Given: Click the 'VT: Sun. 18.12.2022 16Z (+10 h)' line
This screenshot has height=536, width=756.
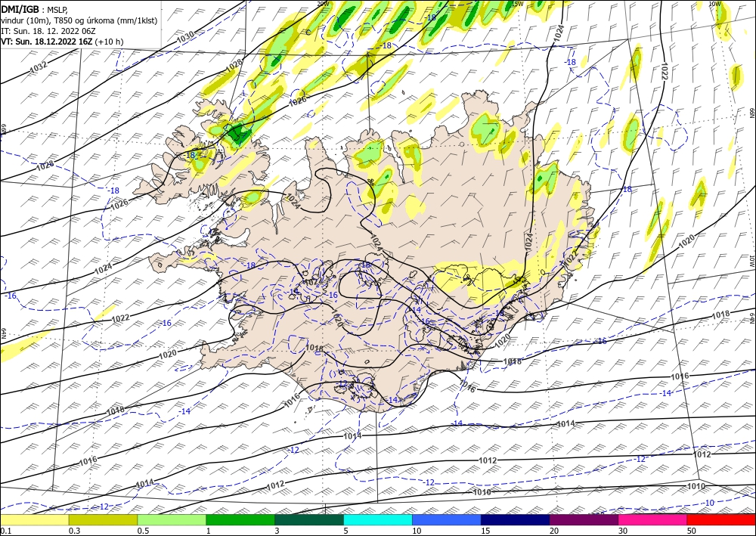Looking at the screenshot, I should (62, 42).
